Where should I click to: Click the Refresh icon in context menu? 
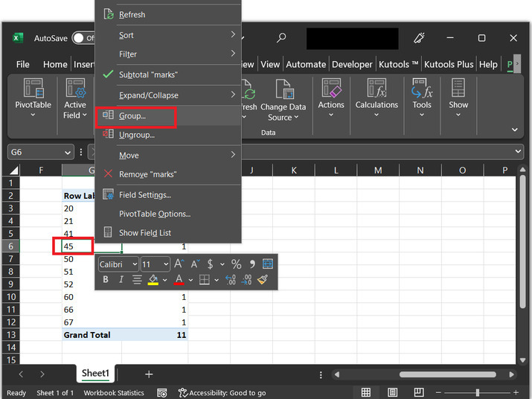[109, 14]
